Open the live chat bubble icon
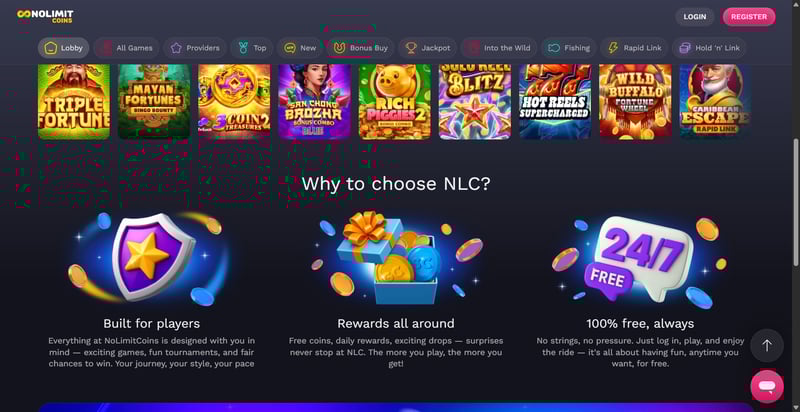The height and width of the screenshot is (412, 800). [x=766, y=387]
